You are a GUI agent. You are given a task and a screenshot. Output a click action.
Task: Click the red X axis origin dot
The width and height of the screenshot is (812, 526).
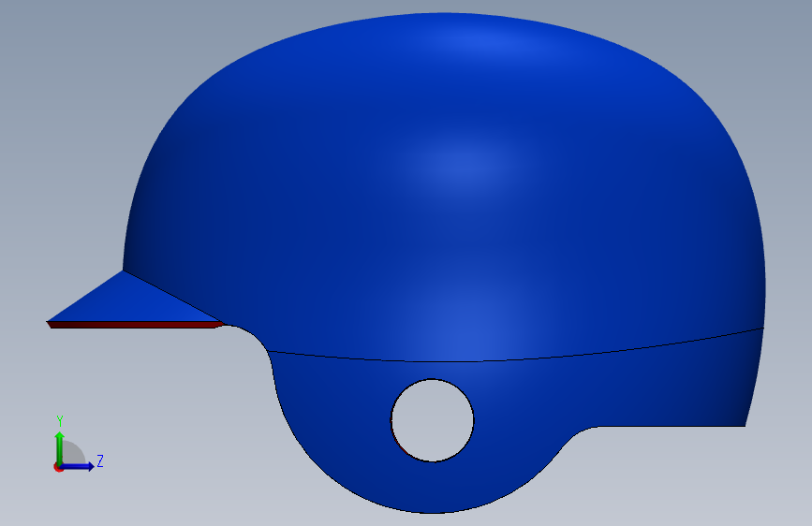tap(58, 467)
